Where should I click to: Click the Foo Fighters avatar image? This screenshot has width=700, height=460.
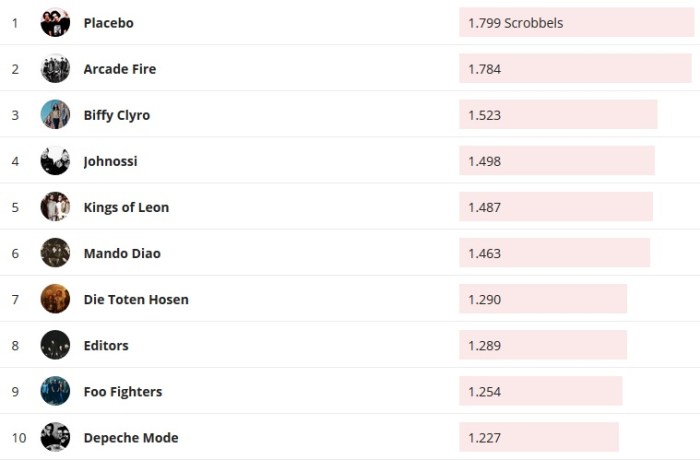[x=55, y=390]
